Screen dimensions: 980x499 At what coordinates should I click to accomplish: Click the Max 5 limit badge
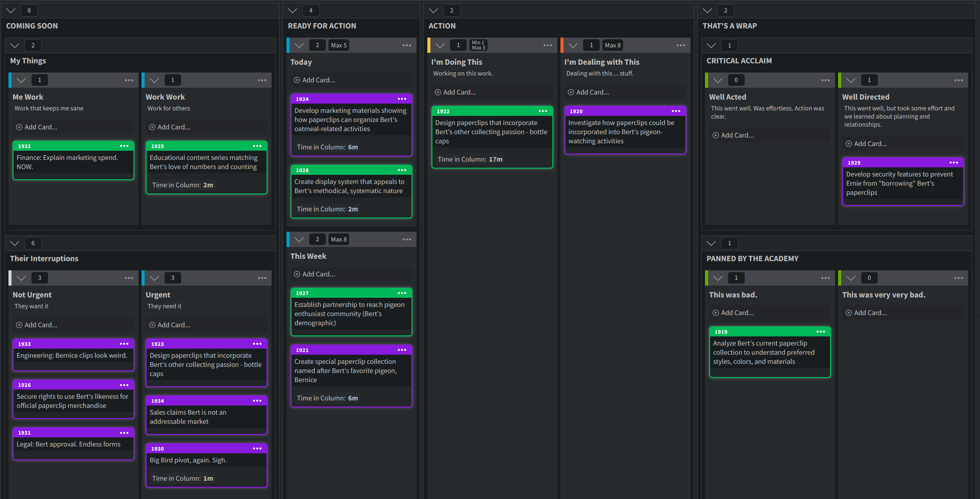coord(338,45)
